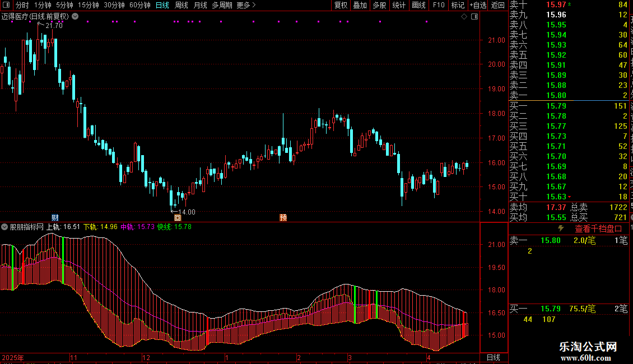
Task: Click 标记 mark button
Action: point(458,5)
